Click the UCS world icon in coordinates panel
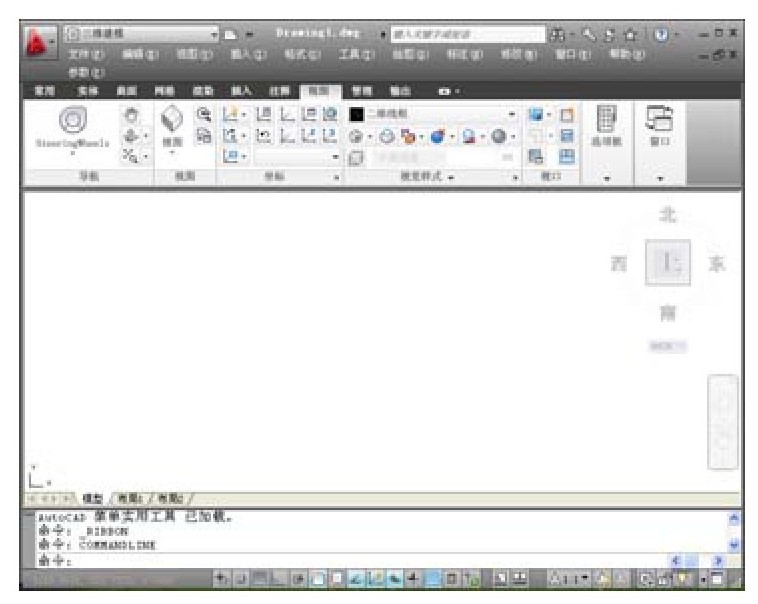 click(330, 115)
